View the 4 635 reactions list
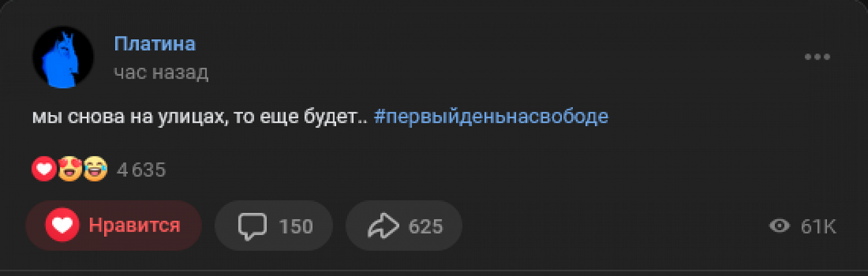The width and height of the screenshot is (868, 276). tap(141, 170)
